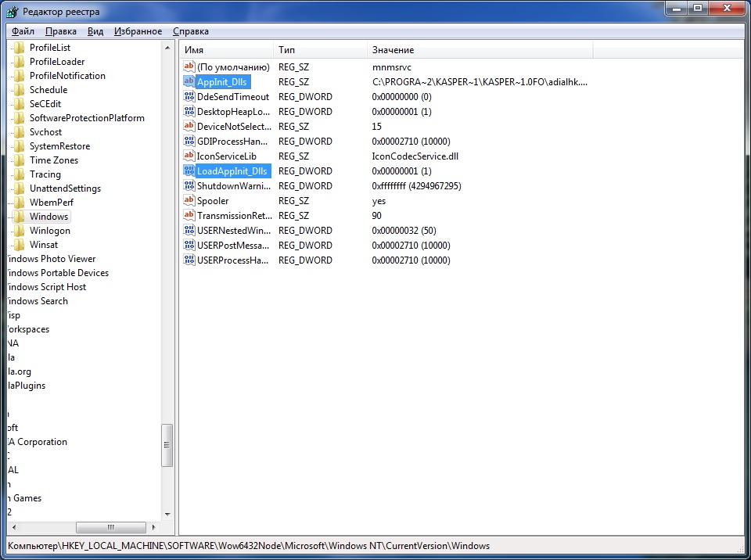
Task: Click the folder icon of SystemRestore key
Action: point(19,145)
